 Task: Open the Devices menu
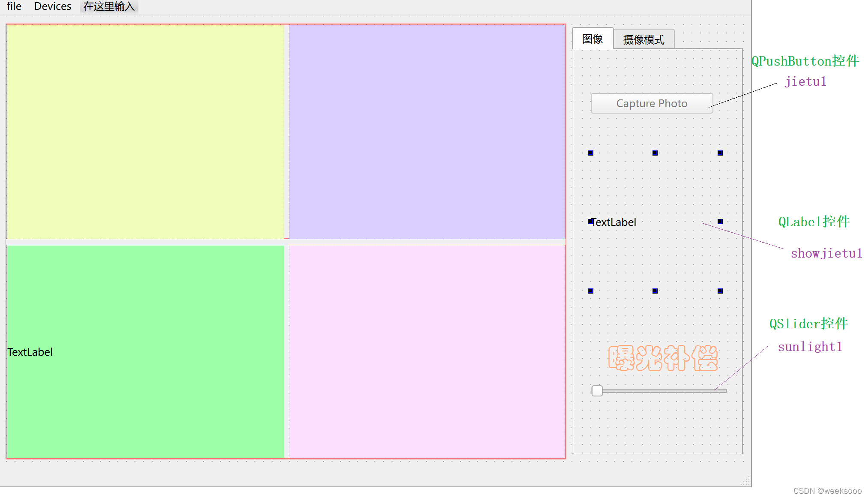pos(53,6)
